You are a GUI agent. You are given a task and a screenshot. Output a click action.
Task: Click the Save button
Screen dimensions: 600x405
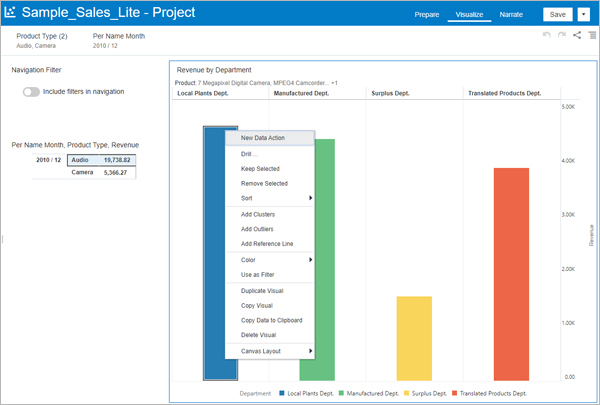click(558, 15)
